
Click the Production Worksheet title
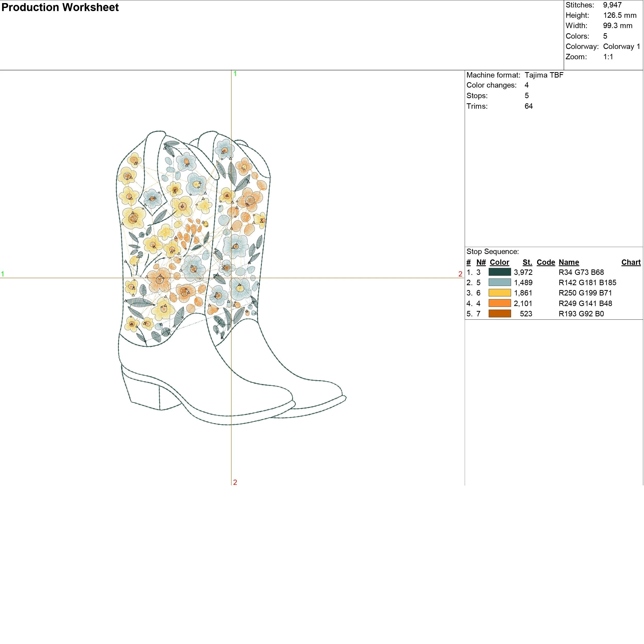[x=60, y=7]
